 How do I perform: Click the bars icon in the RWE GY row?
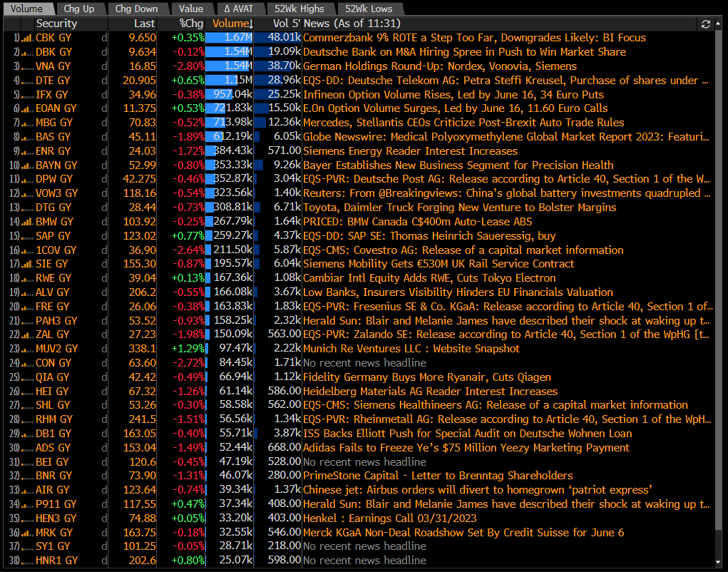27,279
